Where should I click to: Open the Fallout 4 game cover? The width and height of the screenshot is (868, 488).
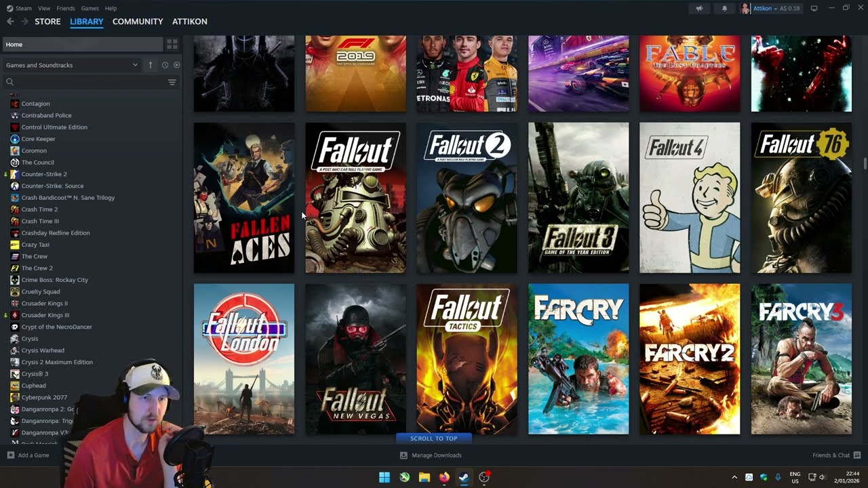point(690,198)
